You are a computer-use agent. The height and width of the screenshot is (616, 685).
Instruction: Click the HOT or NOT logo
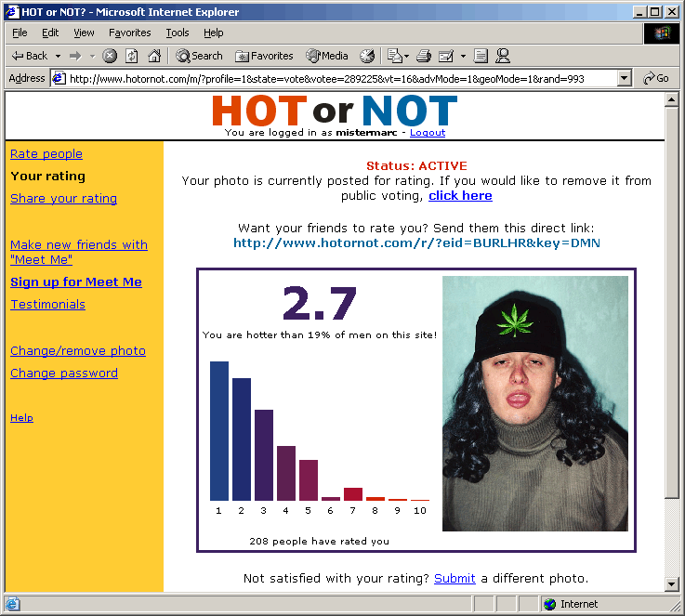point(335,111)
